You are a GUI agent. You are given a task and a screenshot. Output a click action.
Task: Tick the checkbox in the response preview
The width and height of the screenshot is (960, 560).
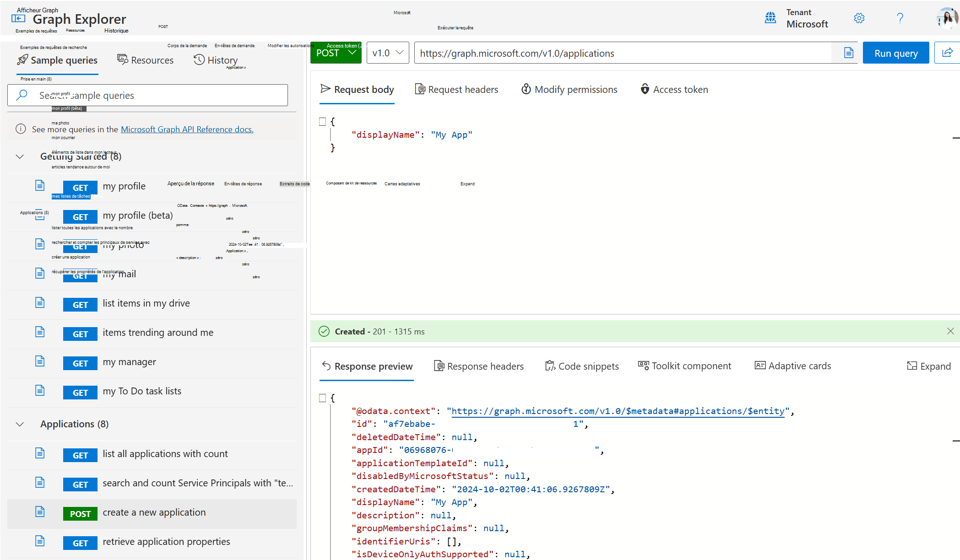pyautogui.click(x=322, y=398)
